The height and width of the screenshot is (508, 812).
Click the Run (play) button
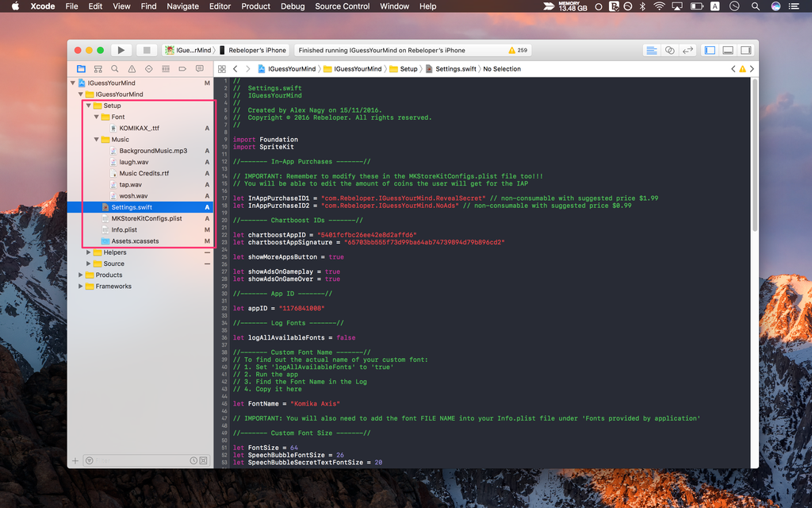pos(121,50)
